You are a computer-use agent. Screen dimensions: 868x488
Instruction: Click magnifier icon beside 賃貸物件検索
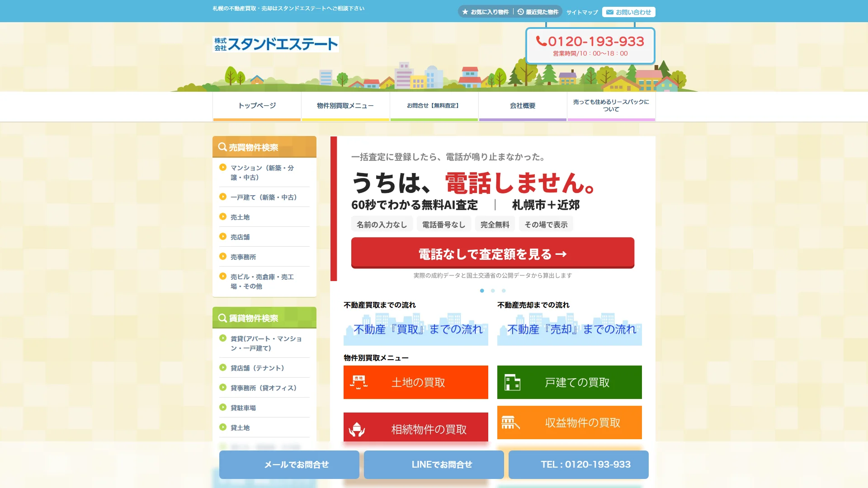click(x=222, y=318)
